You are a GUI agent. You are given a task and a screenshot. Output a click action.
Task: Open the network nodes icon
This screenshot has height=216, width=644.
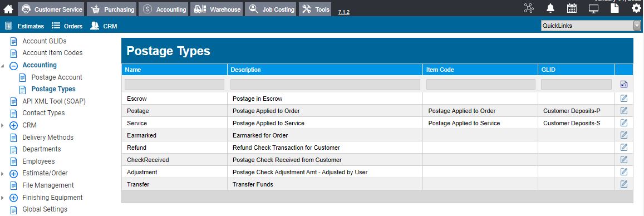529,8
